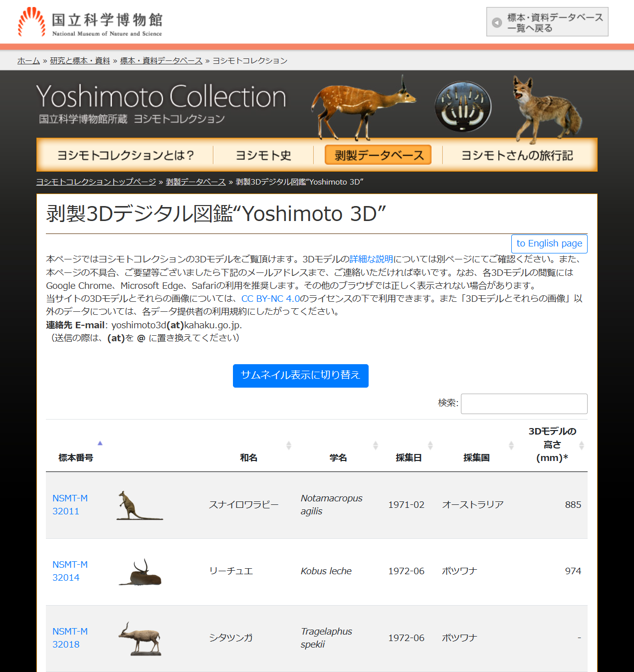This screenshot has width=634, height=672.
Task: Sort table by 採集日 column
Action: [409, 457]
